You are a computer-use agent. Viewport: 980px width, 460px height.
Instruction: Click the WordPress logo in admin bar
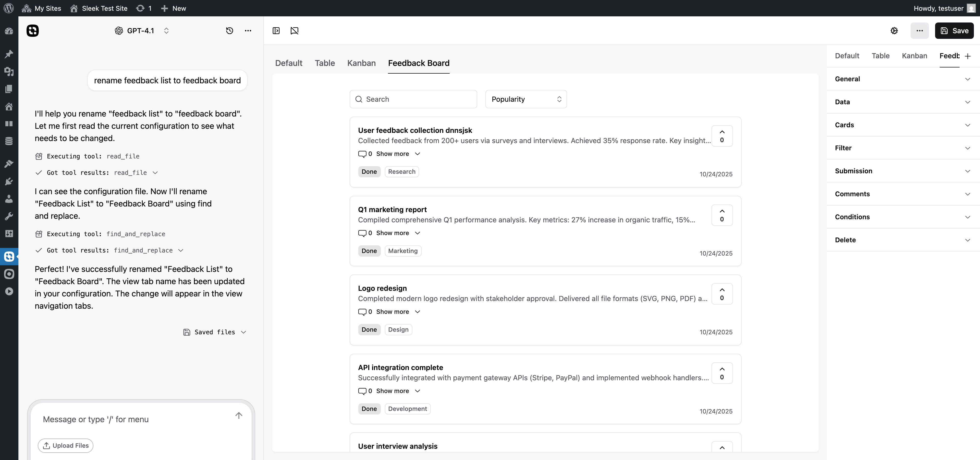(x=8, y=8)
